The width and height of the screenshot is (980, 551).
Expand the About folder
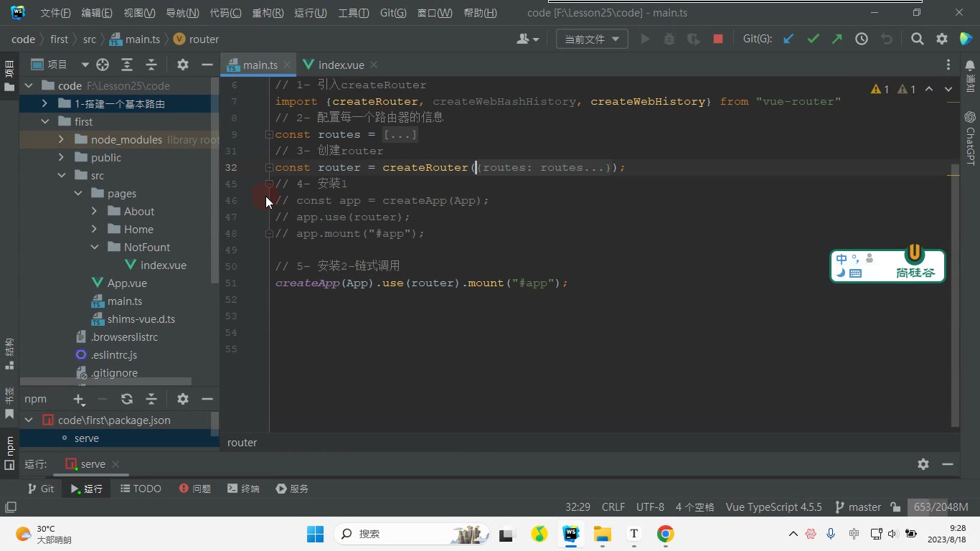(95, 211)
